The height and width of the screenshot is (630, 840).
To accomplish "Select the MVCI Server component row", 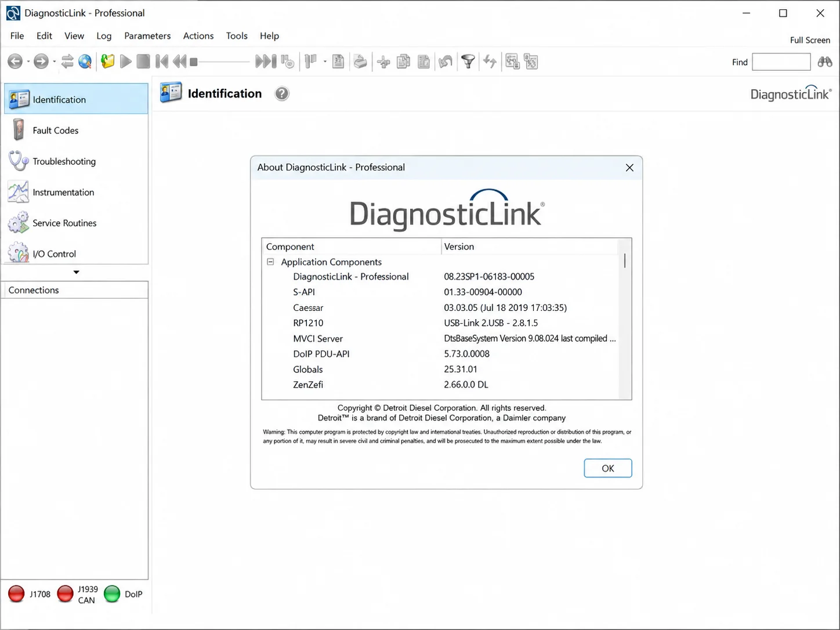I will (440, 338).
